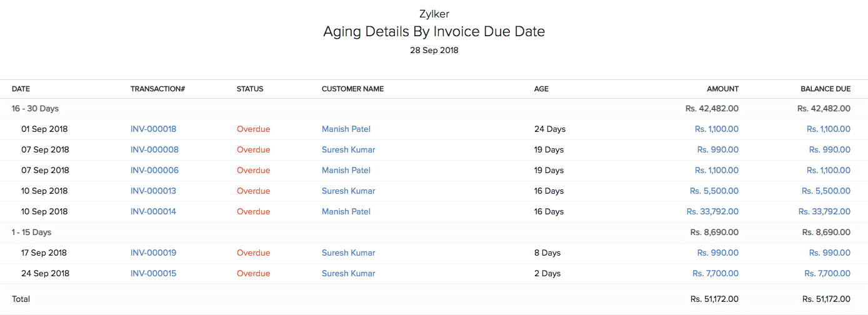Screen dimensions: 868x315
Task: Open invoice INV-000013 link
Action: [x=153, y=191]
